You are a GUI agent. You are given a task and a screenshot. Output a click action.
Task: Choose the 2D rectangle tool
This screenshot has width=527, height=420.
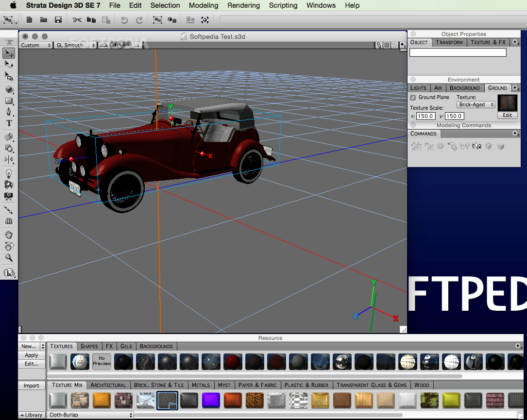(x=9, y=101)
